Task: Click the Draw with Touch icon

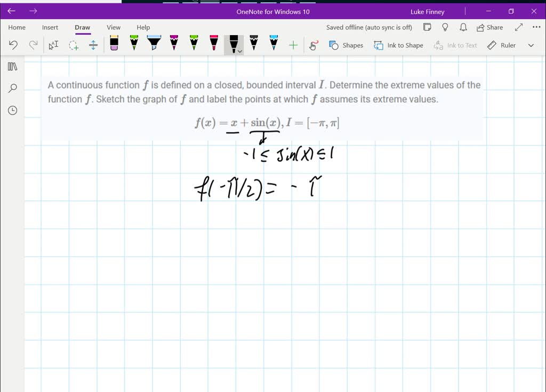Action: (313, 45)
